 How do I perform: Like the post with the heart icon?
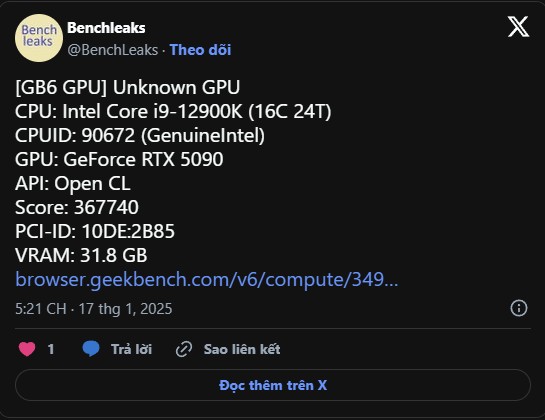27,349
